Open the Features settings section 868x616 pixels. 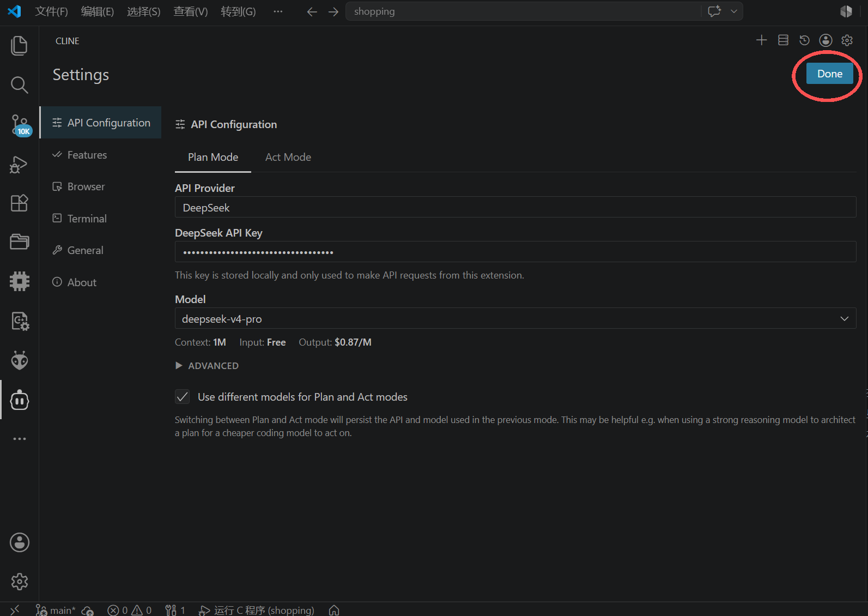pos(101,155)
